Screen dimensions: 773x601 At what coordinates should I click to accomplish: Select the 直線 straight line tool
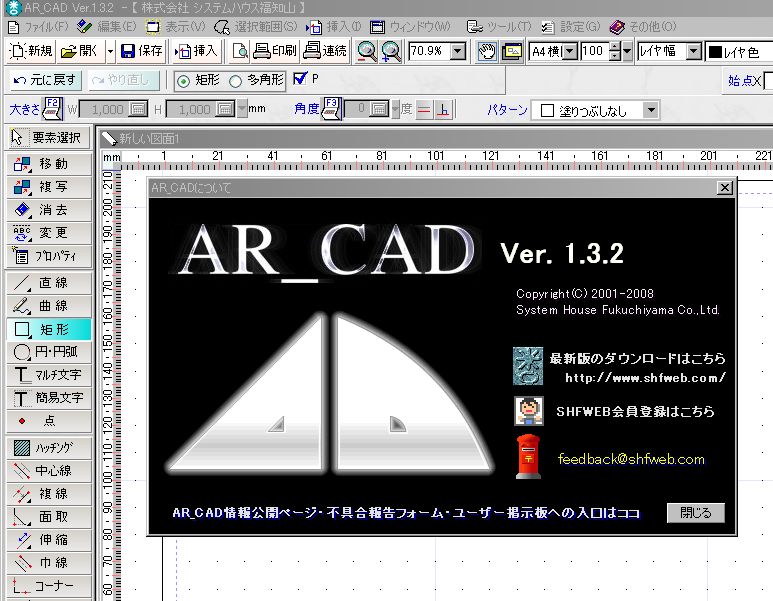(49, 283)
